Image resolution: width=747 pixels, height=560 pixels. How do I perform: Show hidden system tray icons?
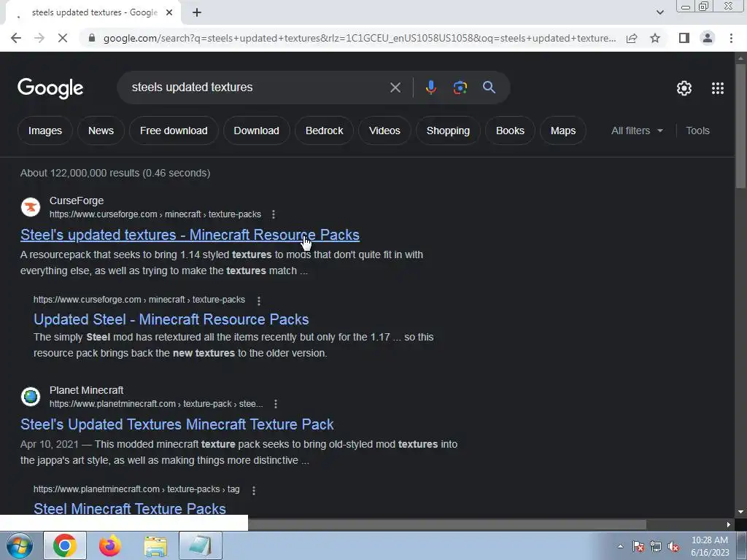point(620,546)
